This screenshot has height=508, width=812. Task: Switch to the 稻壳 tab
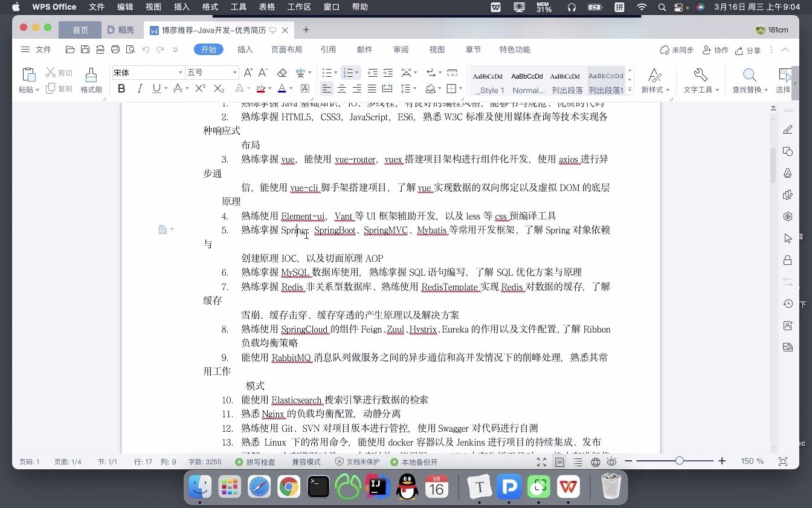pos(120,30)
